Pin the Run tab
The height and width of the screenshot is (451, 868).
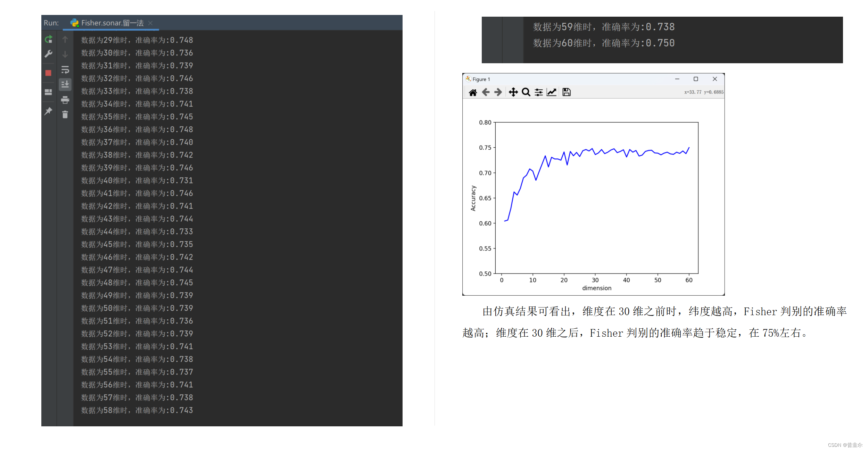[x=48, y=111]
